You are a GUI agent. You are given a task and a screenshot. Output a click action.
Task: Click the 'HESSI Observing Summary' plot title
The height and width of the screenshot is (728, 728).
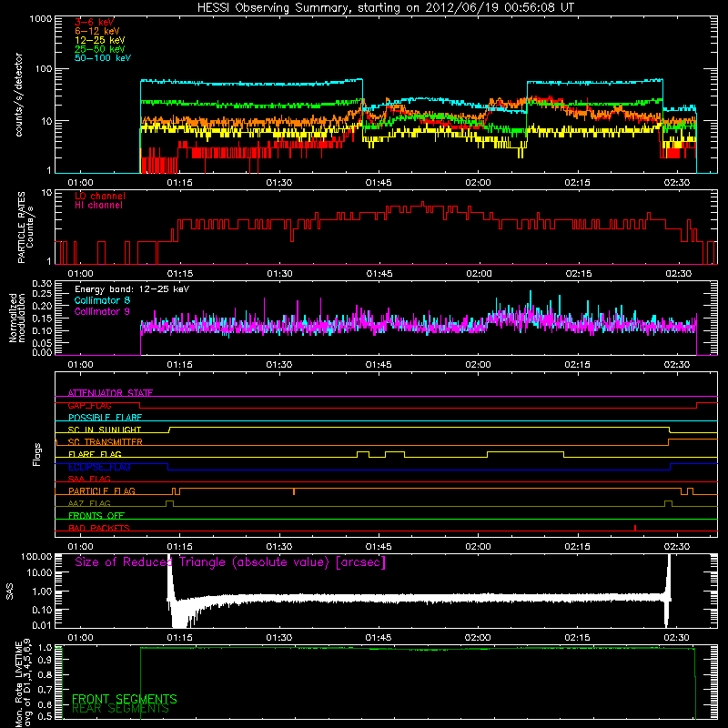pyautogui.click(x=386, y=8)
